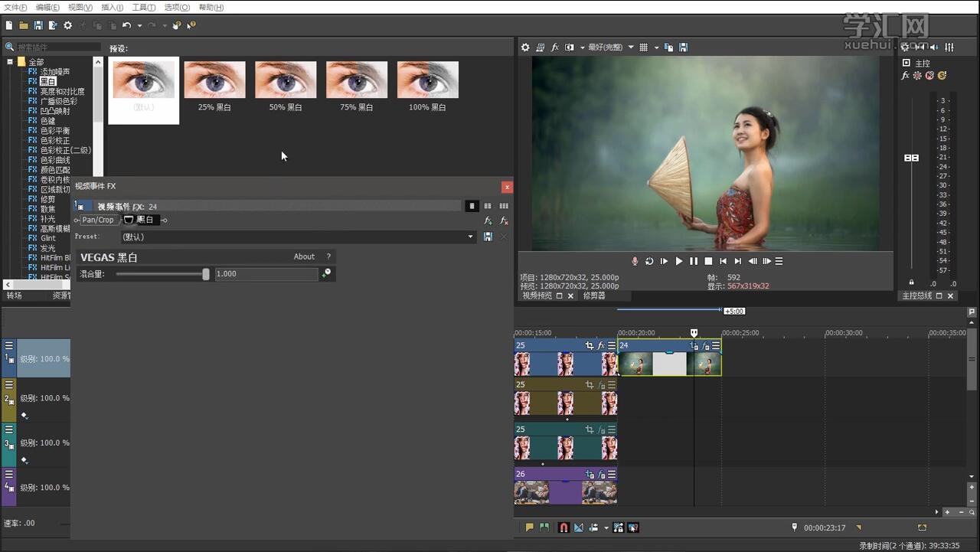Click the Save project icon in the toolbar

[x=38, y=25]
